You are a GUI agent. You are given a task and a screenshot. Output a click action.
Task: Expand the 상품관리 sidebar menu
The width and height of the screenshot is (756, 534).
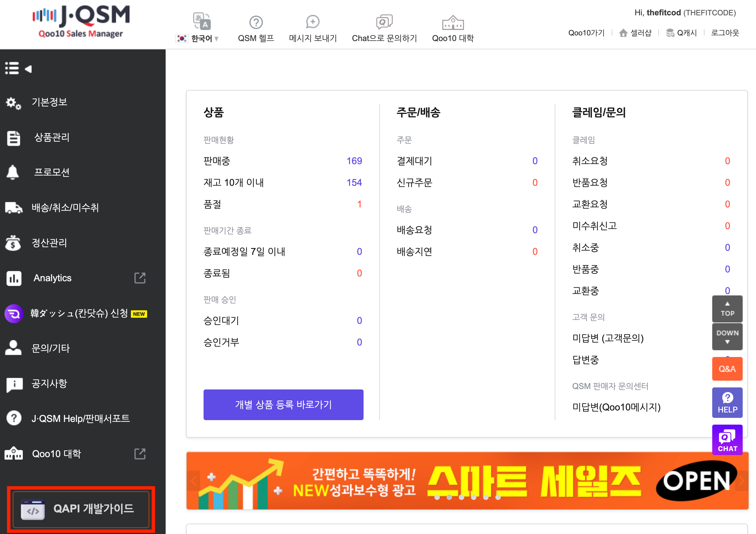pos(52,137)
